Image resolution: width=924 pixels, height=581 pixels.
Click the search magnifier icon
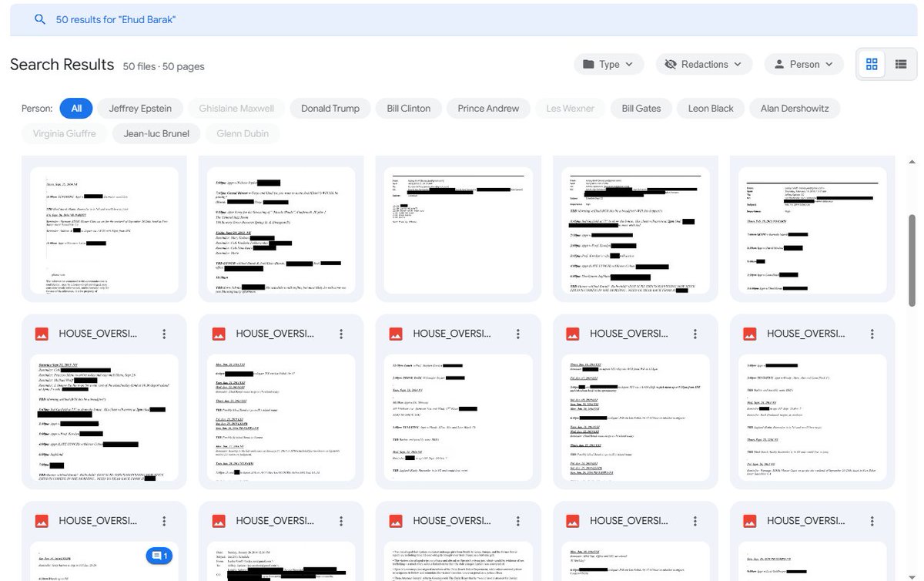(40, 19)
